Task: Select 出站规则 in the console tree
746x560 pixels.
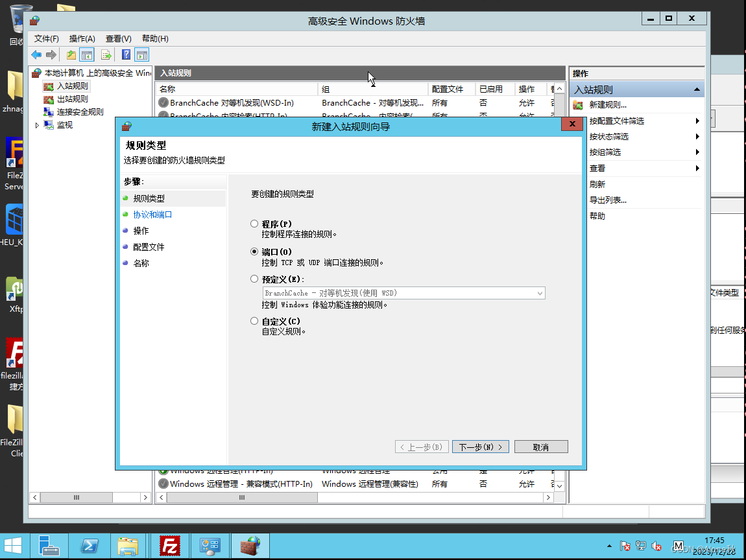Action: point(72,99)
